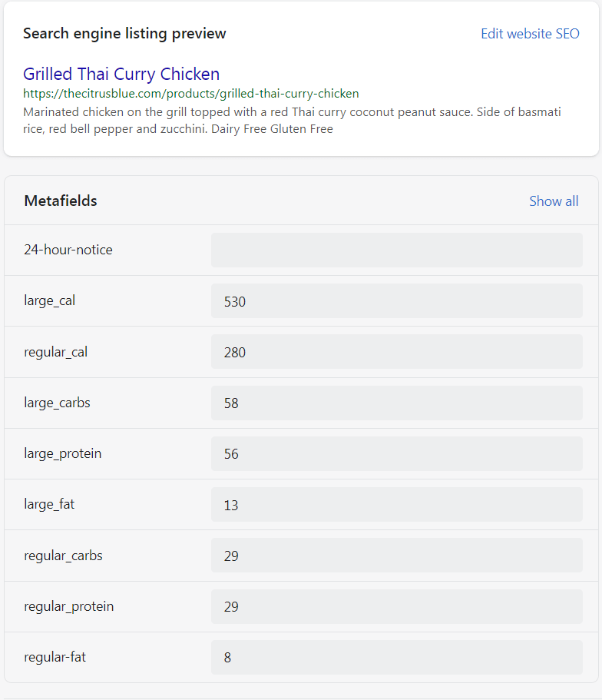Click the large_protein field with value 56

pyautogui.click(x=396, y=453)
